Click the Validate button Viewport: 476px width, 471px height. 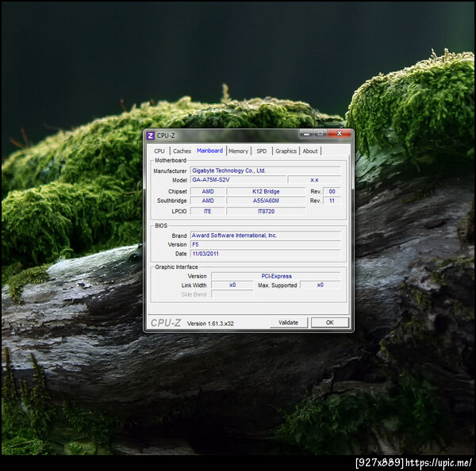289,323
